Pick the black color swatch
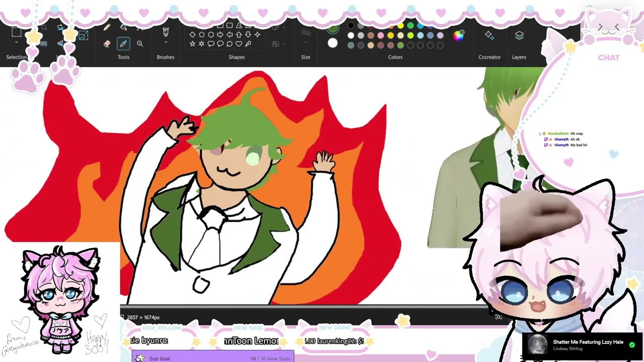The image size is (644, 362). point(351,25)
